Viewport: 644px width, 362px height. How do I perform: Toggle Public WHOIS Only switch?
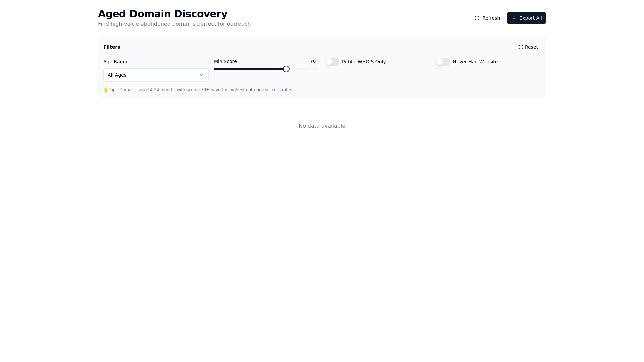[x=332, y=62]
